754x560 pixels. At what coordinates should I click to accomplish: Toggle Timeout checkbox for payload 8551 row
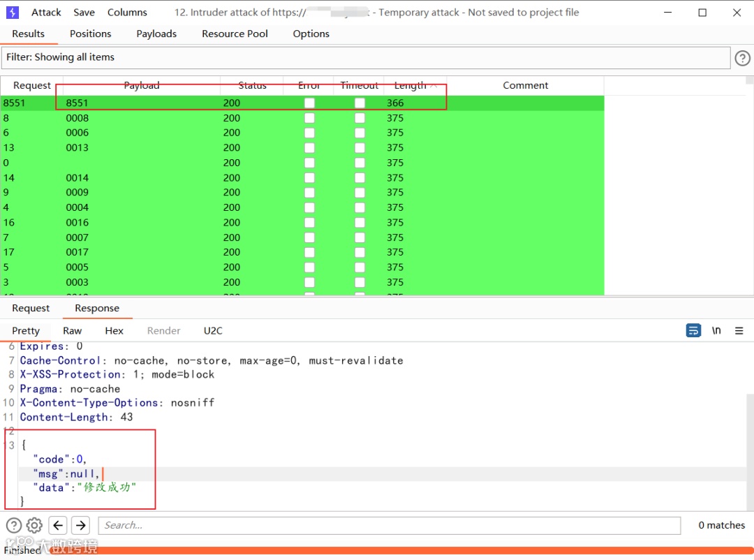pos(360,103)
